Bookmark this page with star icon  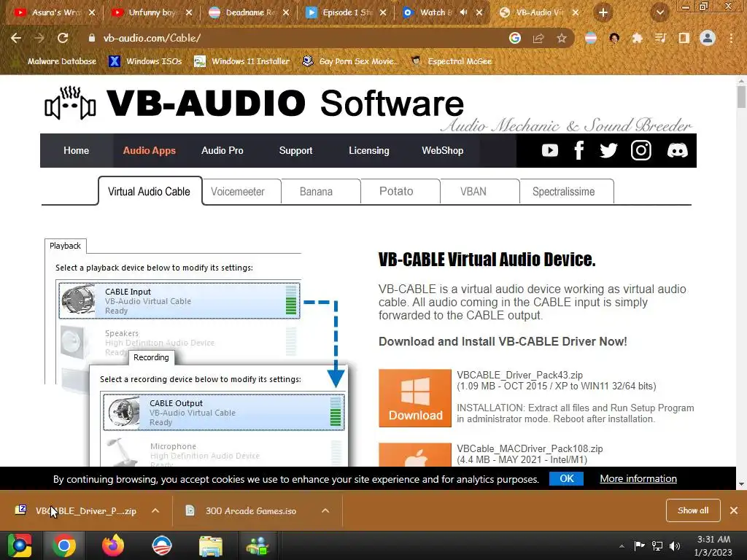(x=562, y=38)
